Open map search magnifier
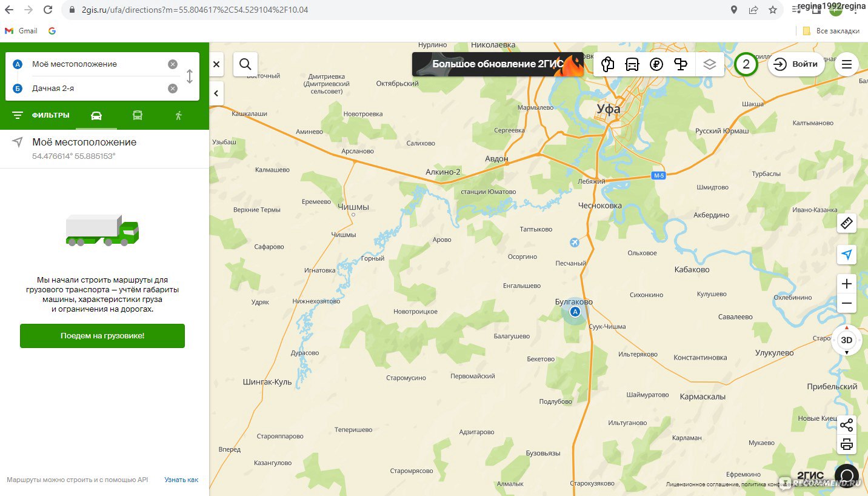 click(245, 64)
